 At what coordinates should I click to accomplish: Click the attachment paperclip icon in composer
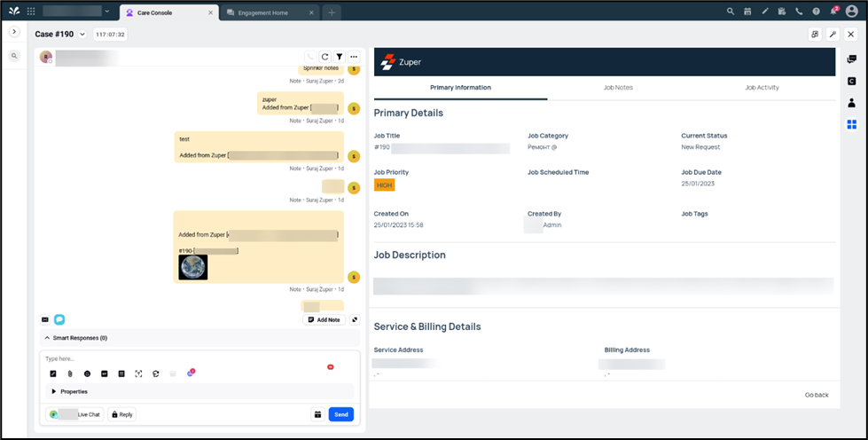pyautogui.click(x=69, y=373)
